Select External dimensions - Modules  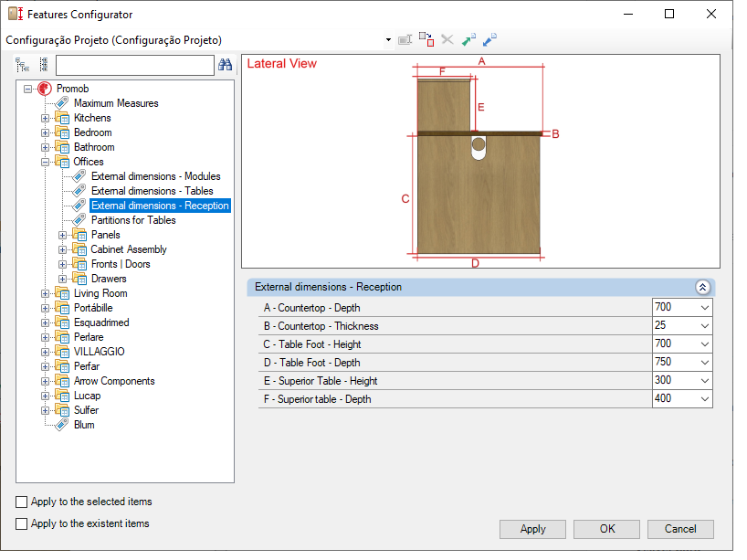tap(156, 176)
